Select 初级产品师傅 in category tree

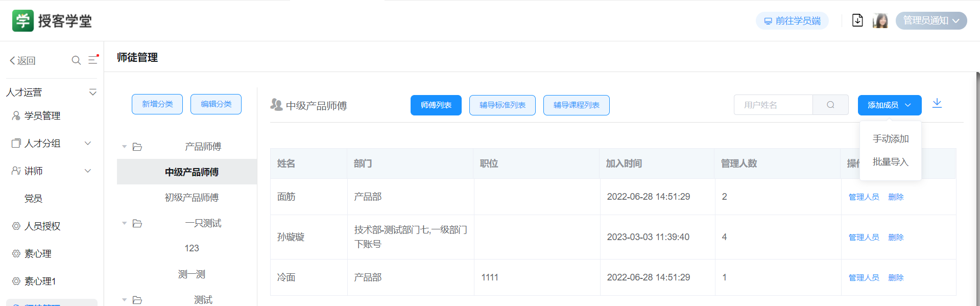tap(192, 198)
